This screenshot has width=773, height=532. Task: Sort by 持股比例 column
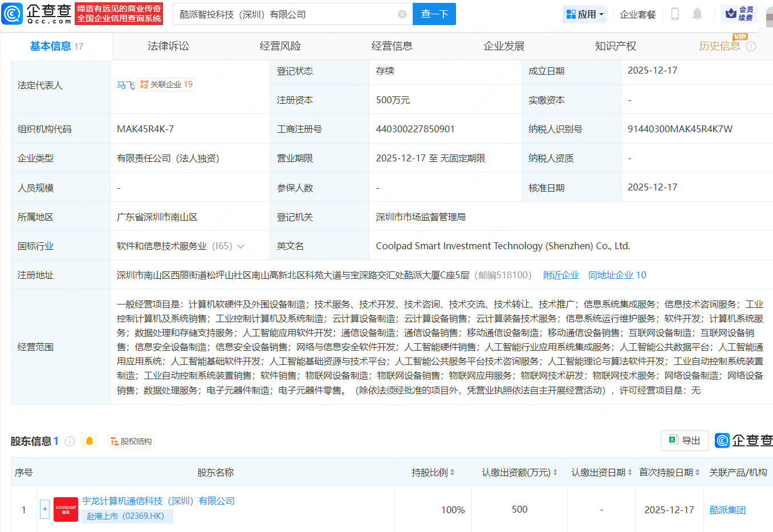[x=433, y=472]
